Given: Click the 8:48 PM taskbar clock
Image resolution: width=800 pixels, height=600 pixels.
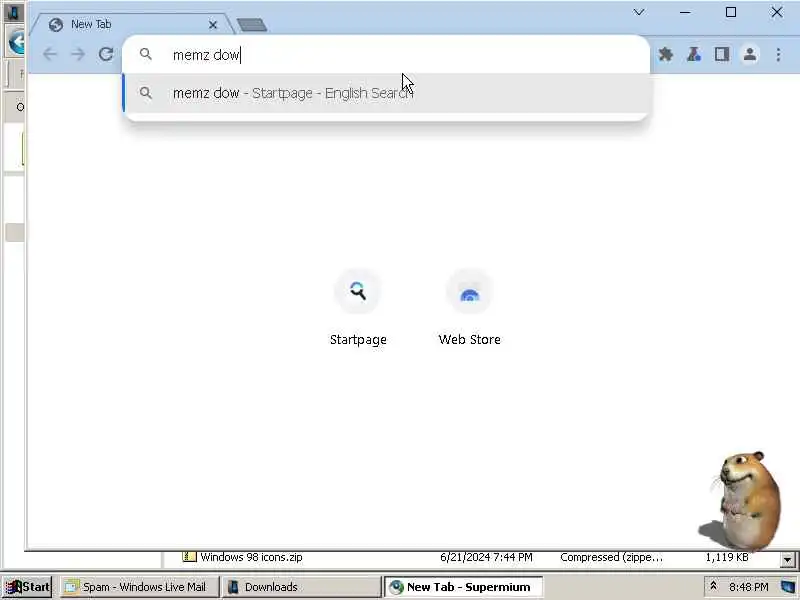Looking at the screenshot, I should (x=748, y=587).
